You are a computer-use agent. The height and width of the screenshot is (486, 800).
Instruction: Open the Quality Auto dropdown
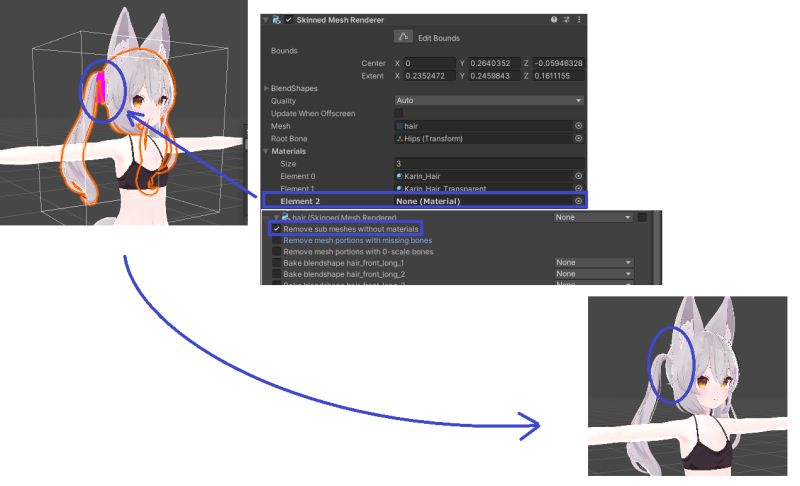coord(489,100)
